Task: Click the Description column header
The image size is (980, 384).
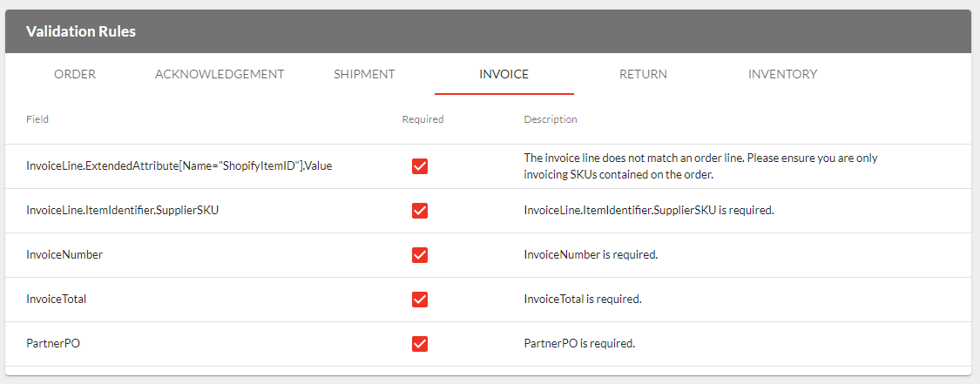Action: (x=550, y=119)
